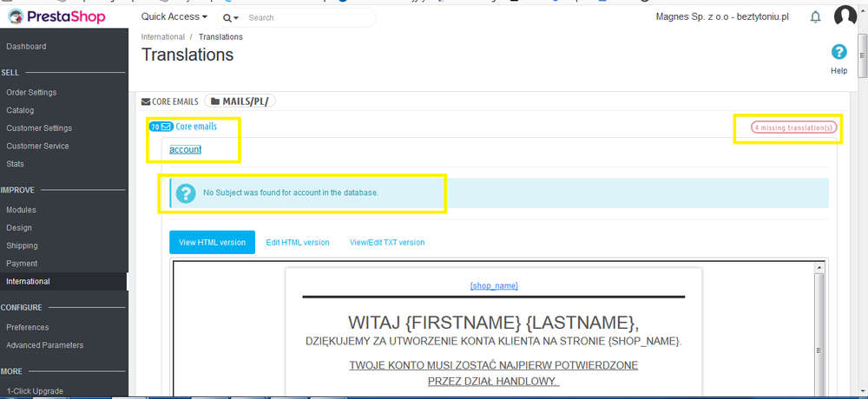Open the user profile avatar
This screenshot has width=868, height=399.
845,16
